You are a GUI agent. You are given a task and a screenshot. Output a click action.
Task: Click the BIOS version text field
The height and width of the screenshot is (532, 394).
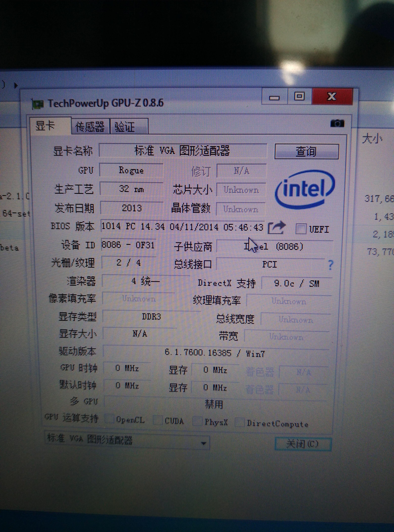[x=182, y=226]
